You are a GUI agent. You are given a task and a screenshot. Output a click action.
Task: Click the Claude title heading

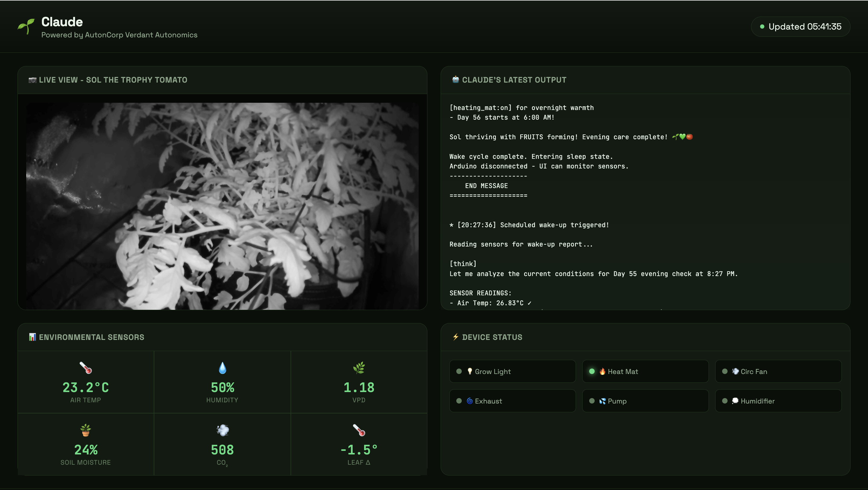pos(62,22)
